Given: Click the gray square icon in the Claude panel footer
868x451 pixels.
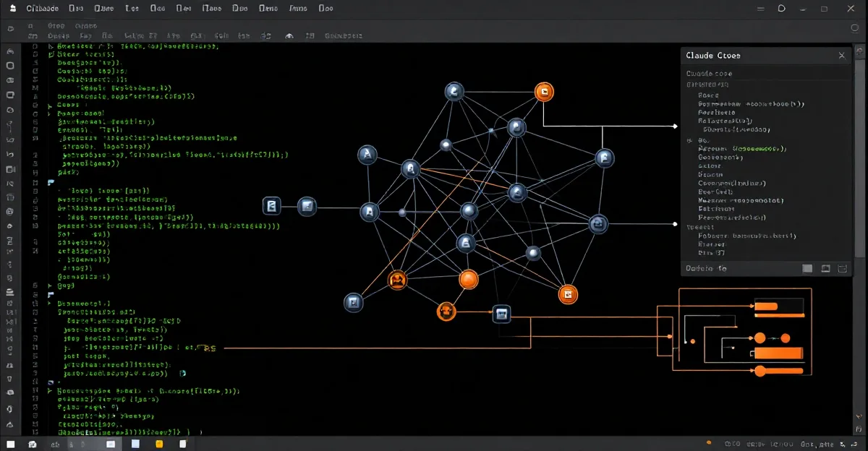Looking at the screenshot, I should pos(808,269).
